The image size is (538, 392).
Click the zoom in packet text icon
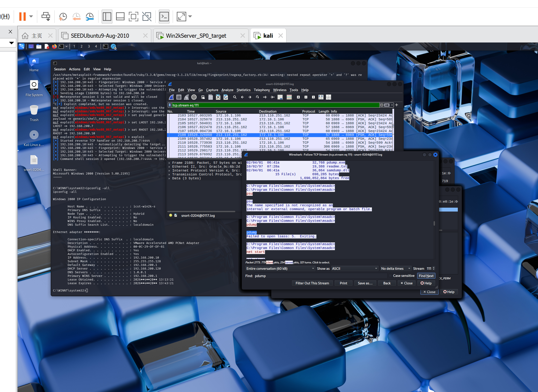(x=298, y=97)
